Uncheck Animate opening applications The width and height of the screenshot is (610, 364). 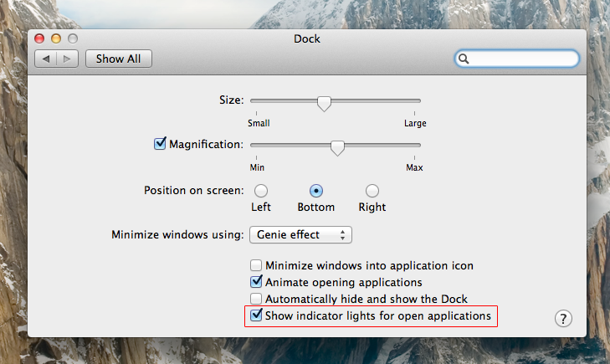pyautogui.click(x=257, y=282)
